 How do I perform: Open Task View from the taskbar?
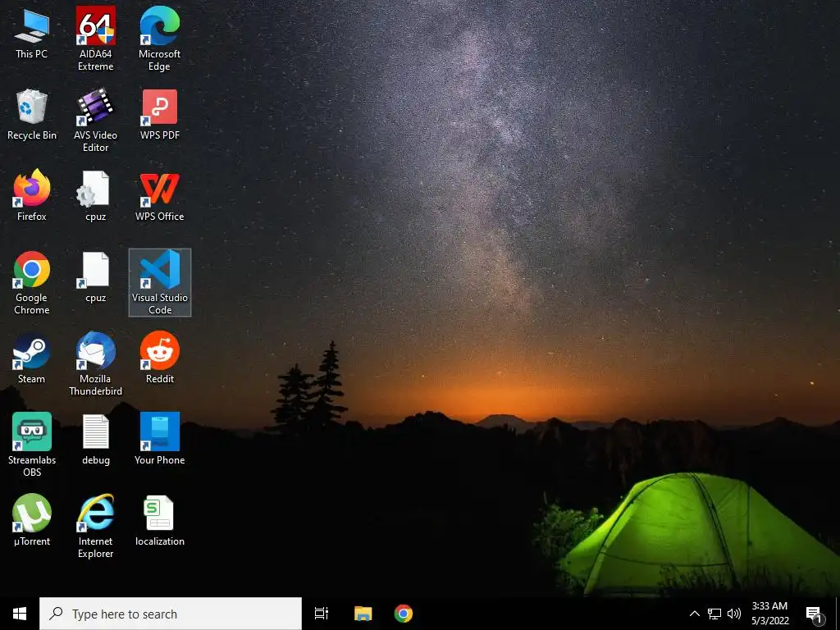(x=322, y=614)
